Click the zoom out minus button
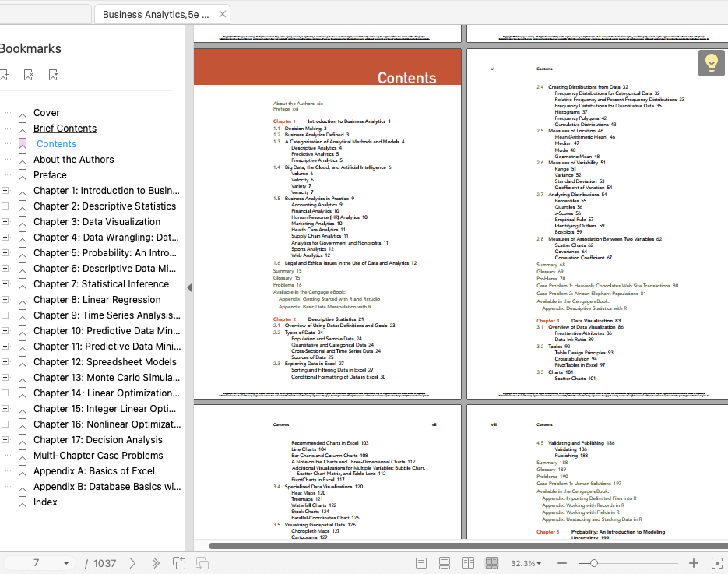Image resolution: width=728 pixels, height=574 pixels. coord(562,563)
